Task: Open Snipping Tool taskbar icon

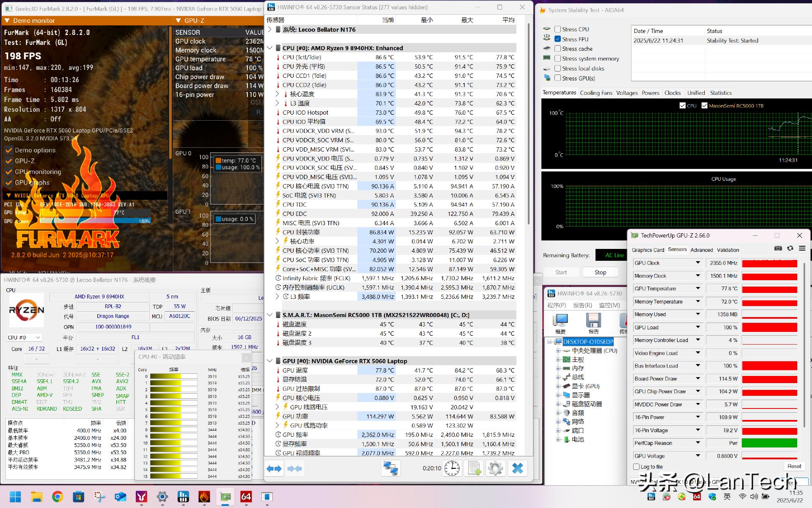Action: click(99, 497)
